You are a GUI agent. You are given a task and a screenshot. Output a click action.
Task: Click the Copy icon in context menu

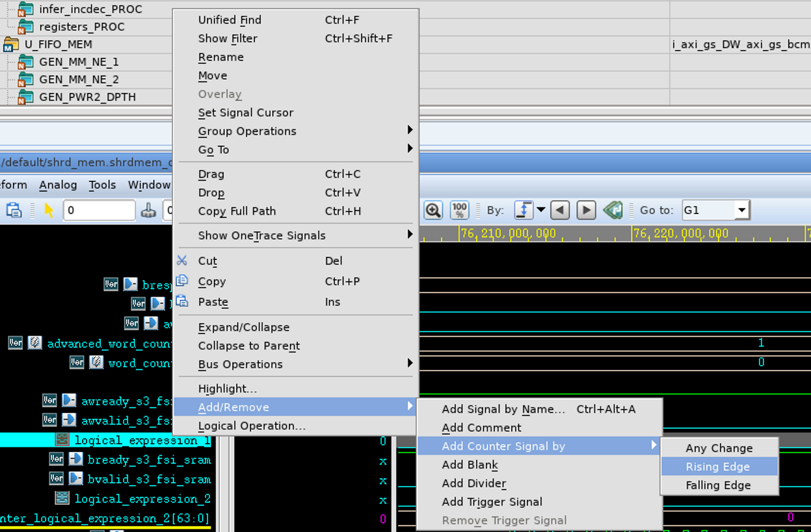point(182,280)
